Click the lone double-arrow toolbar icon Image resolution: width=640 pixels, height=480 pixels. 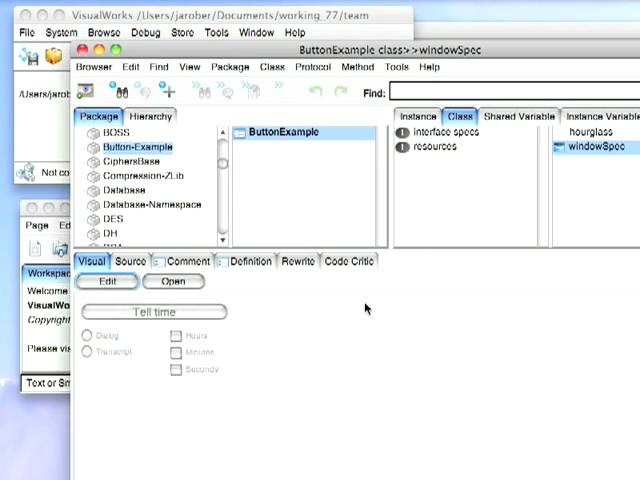(x=278, y=85)
